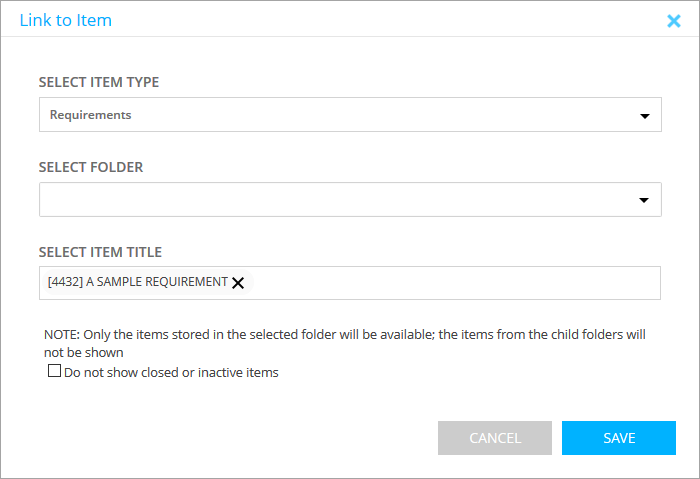Image resolution: width=700 pixels, height=479 pixels.
Task: Click the SELECT ITEM TYPE label
Action: tap(98, 82)
